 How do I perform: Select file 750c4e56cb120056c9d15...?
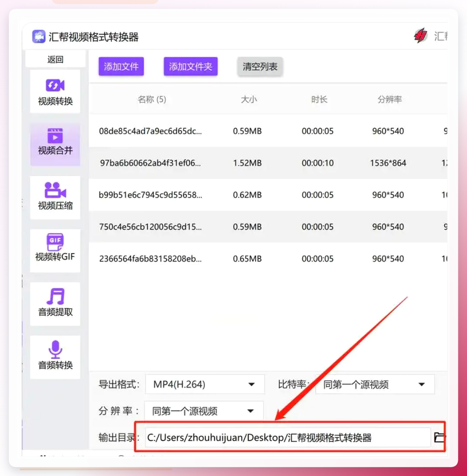(150, 227)
